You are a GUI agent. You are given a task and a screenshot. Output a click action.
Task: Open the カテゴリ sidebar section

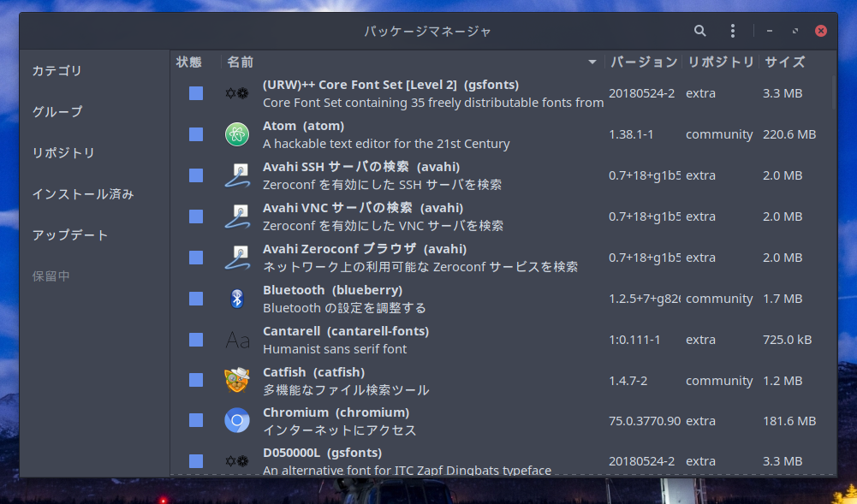[x=57, y=71]
